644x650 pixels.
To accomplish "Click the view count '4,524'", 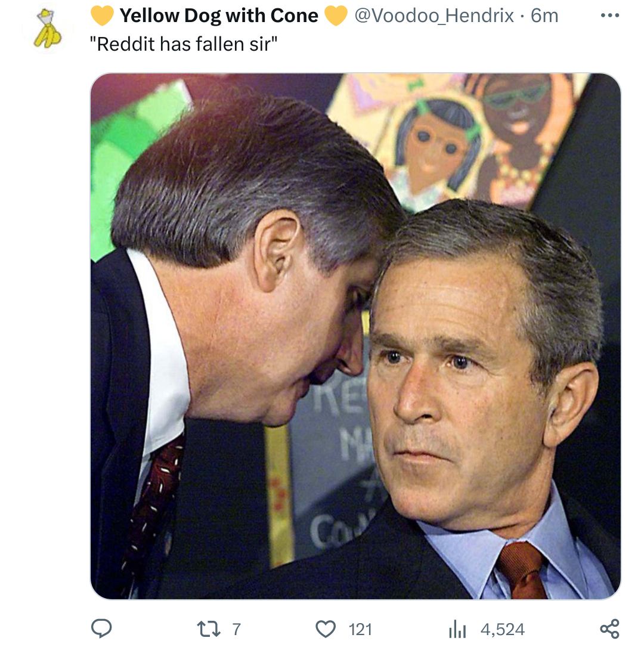I will point(502,629).
